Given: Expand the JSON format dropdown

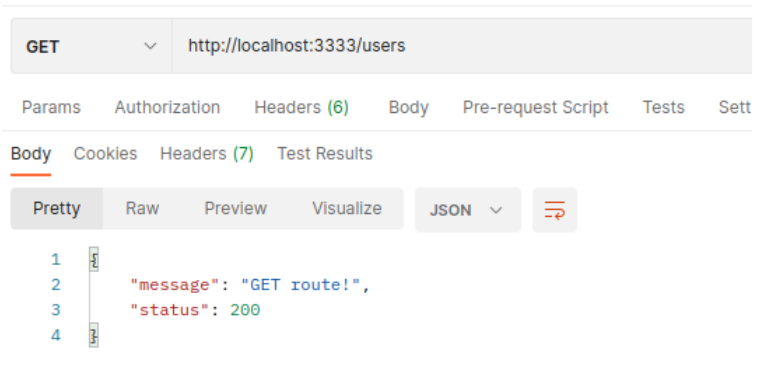Looking at the screenshot, I should tap(468, 210).
